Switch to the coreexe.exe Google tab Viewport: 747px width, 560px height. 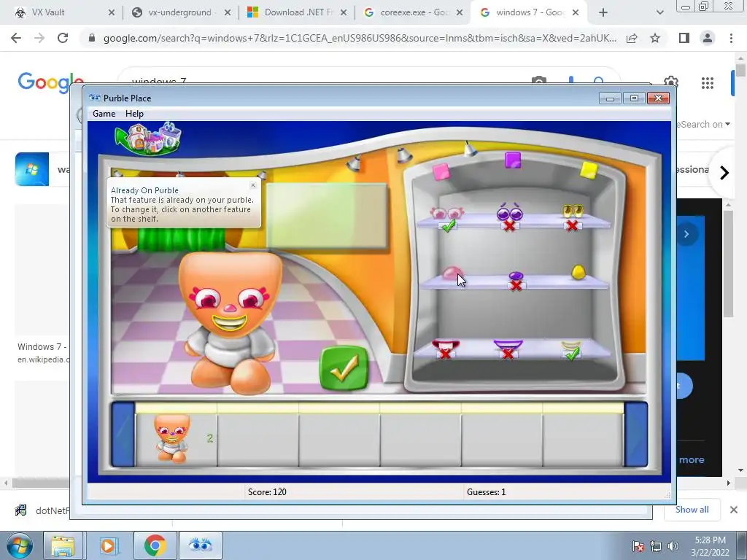tap(413, 12)
